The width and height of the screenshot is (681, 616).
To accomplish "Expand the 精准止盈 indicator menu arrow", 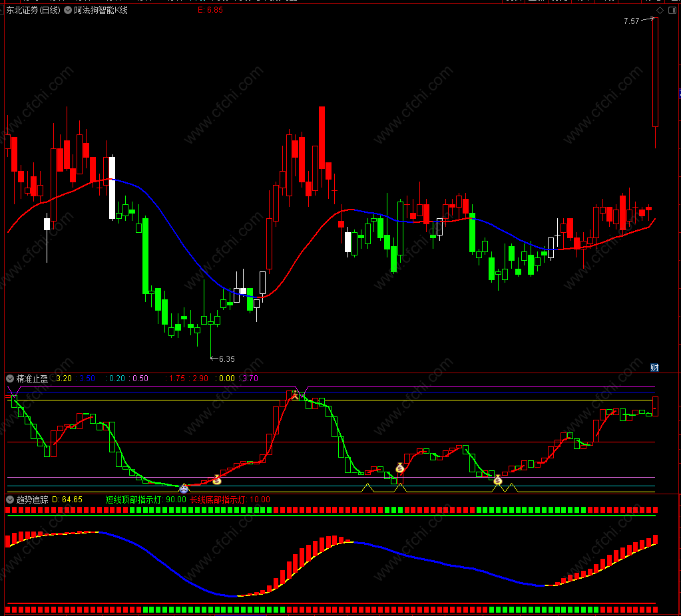I will 10,379.
